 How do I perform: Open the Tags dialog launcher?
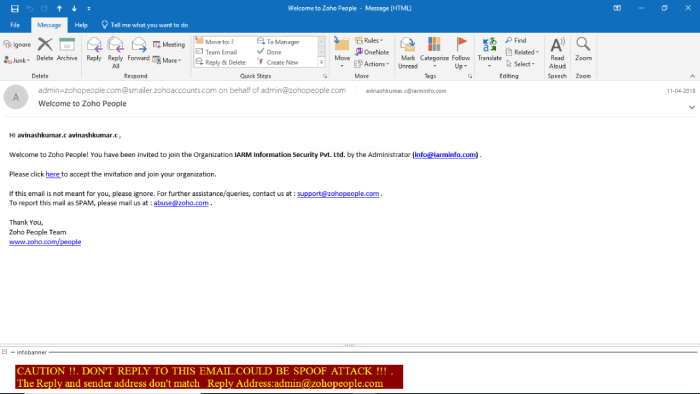[470, 76]
